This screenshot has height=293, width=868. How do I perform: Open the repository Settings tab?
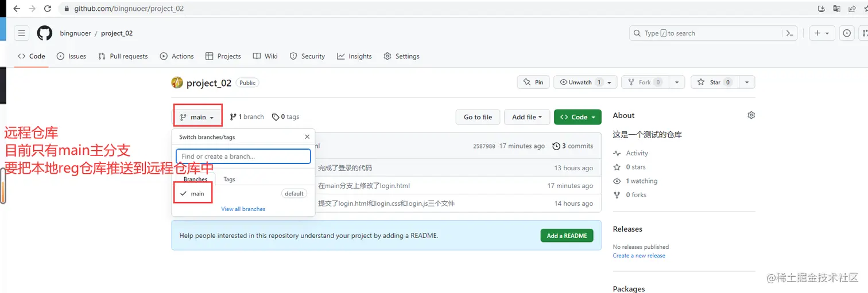pos(401,56)
